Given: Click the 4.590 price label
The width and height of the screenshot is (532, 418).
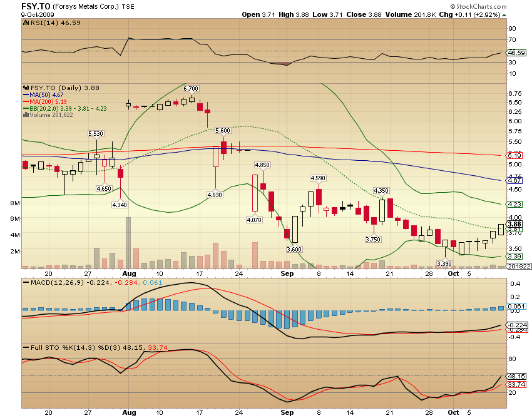Looking at the screenshot, I should coord(318,178).
